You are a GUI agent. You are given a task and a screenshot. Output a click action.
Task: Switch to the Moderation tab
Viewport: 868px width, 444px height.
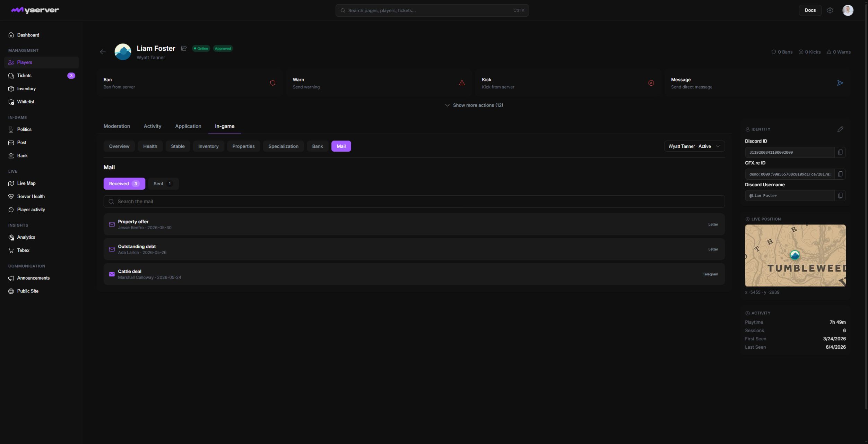tap(116, 126)
